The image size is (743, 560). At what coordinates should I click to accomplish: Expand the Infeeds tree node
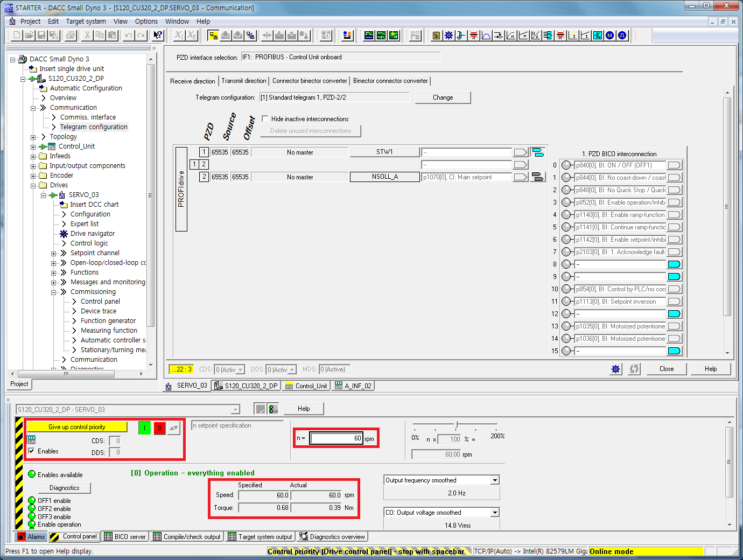click(33, 157)
